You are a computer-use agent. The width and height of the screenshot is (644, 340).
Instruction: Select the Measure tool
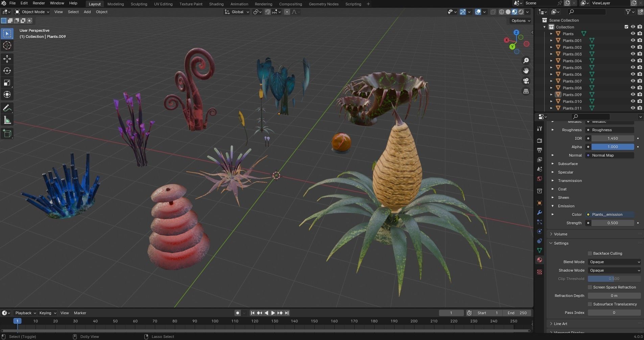[7, 120]
